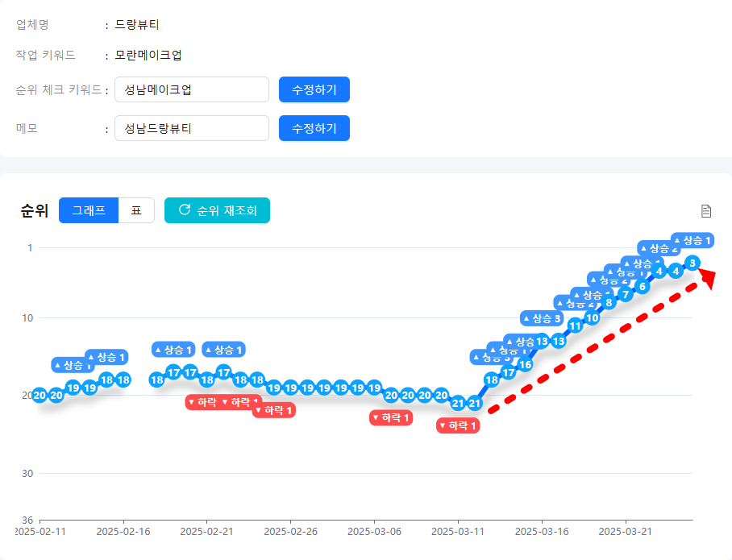Click the topmost 상승 1 label near rank 3

pos(692,240)
